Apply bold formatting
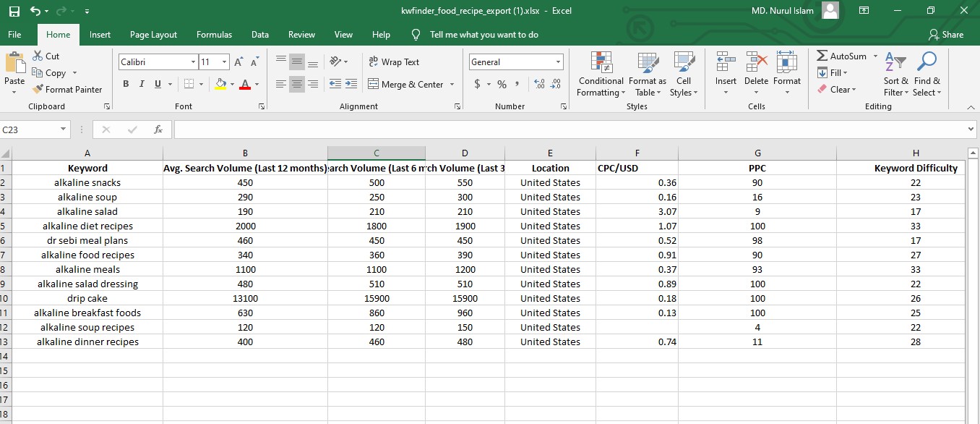Image resolution: width=980 pixels, height=424 pixels. tap(127, 84)
